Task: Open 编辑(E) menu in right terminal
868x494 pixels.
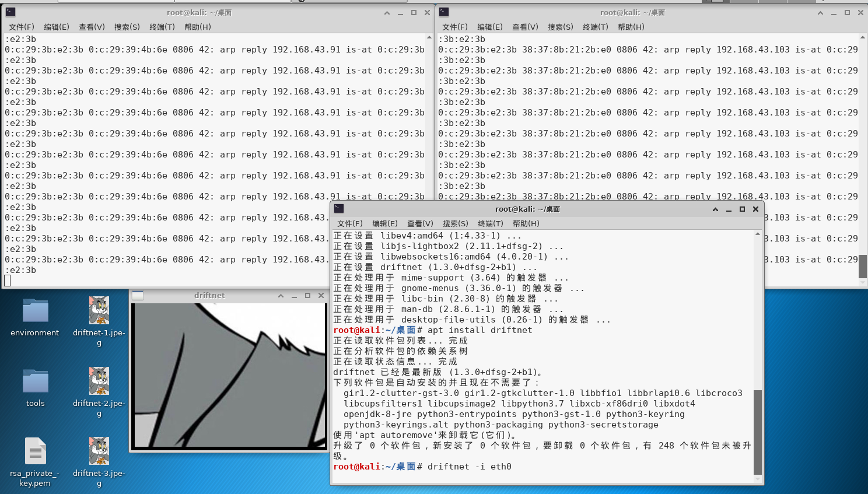Action: pyautogui.click(x=490, y=27)
